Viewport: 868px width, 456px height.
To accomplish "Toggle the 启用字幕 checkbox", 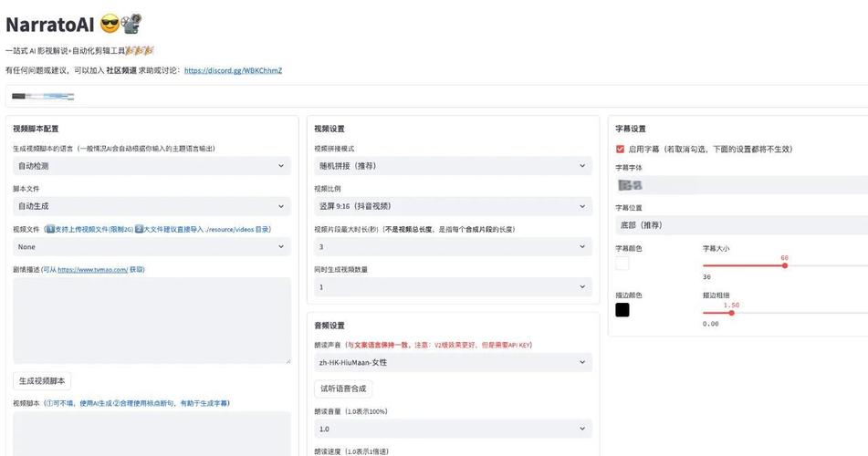I will click(x=620, y=149).
